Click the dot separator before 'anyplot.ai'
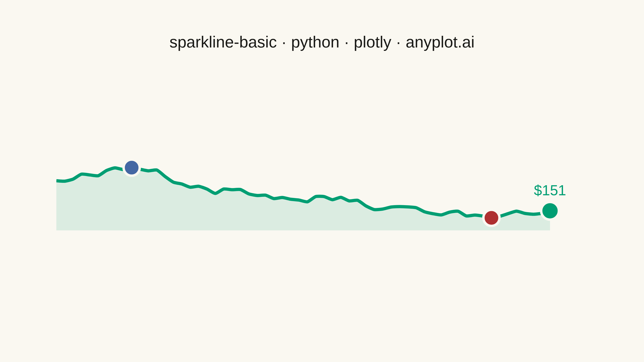644x362 pixels. [398, 43]
